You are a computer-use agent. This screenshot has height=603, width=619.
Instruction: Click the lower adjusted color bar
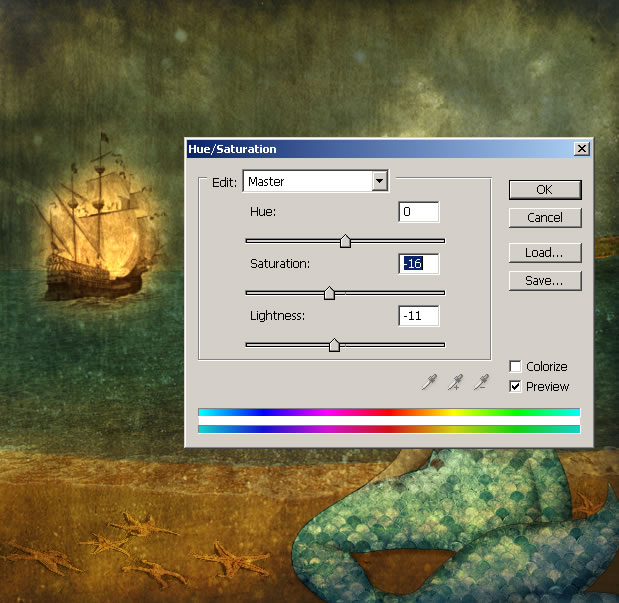389,429
